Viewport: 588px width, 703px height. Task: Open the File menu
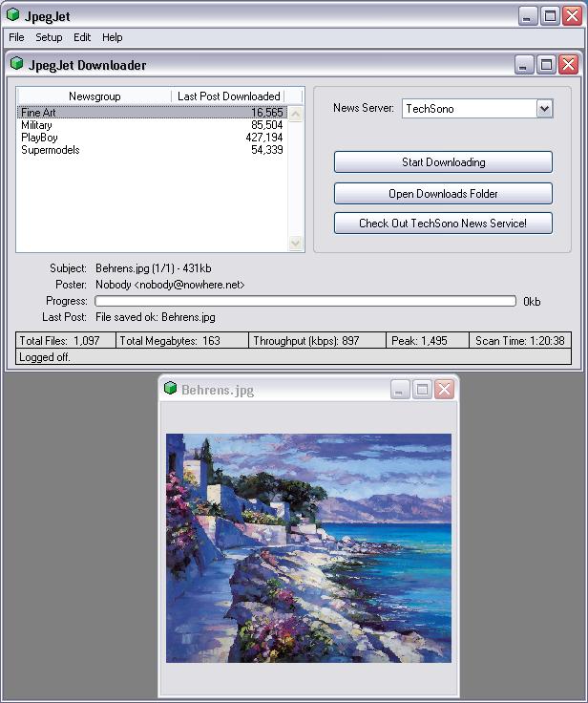[x=16, y=37]
